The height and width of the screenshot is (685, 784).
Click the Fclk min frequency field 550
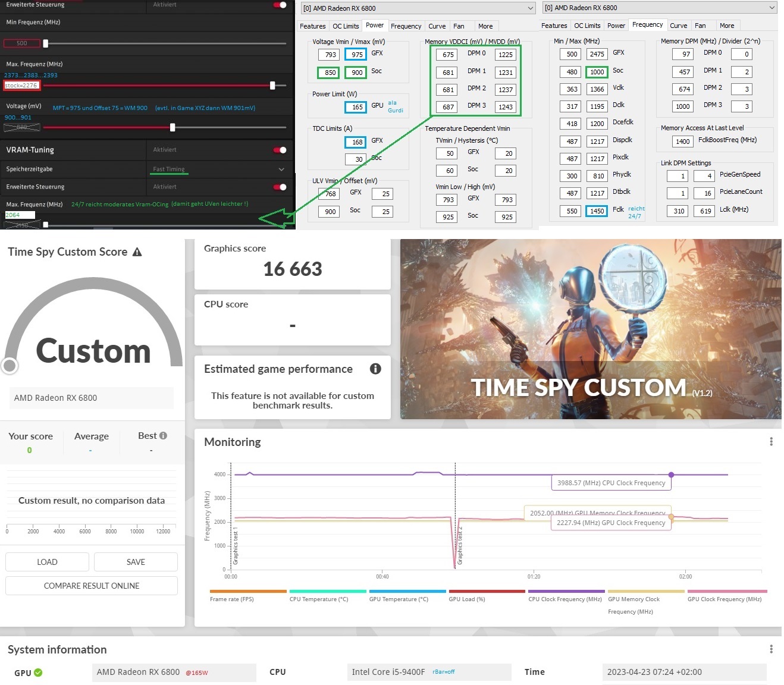tap(571, 211)
